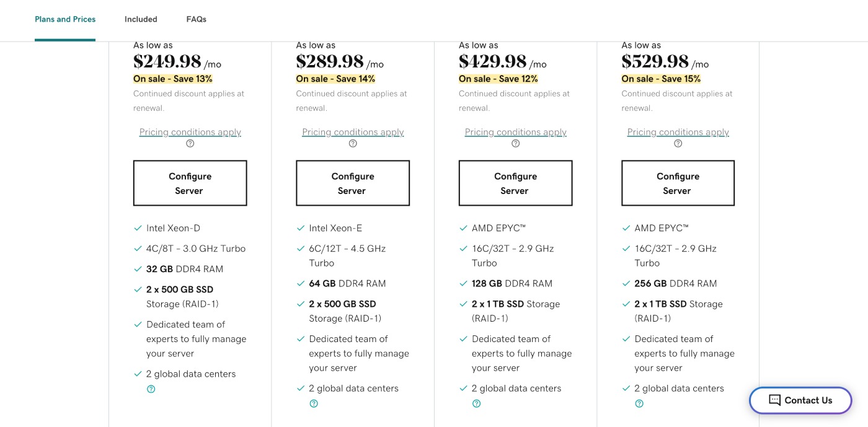Open global data centers tooltip on $529.98 plan
Viewport: 868px width, 427px height.
(x=639, y=403)
